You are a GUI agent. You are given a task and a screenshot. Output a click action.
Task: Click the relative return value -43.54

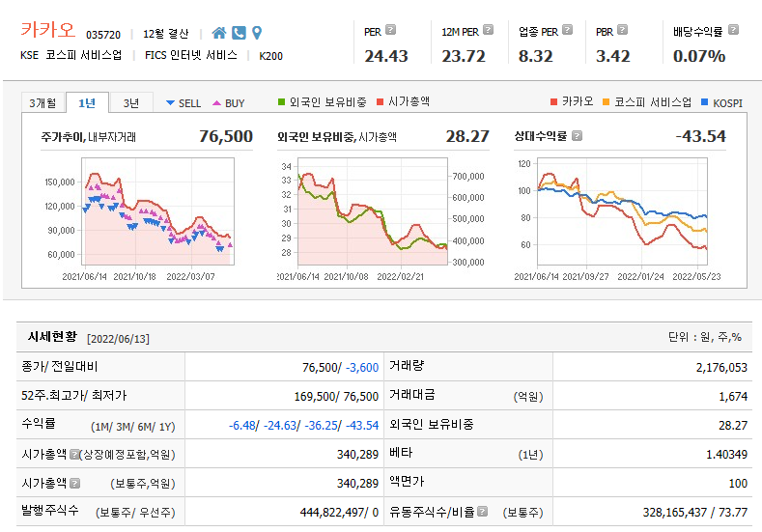701,136
